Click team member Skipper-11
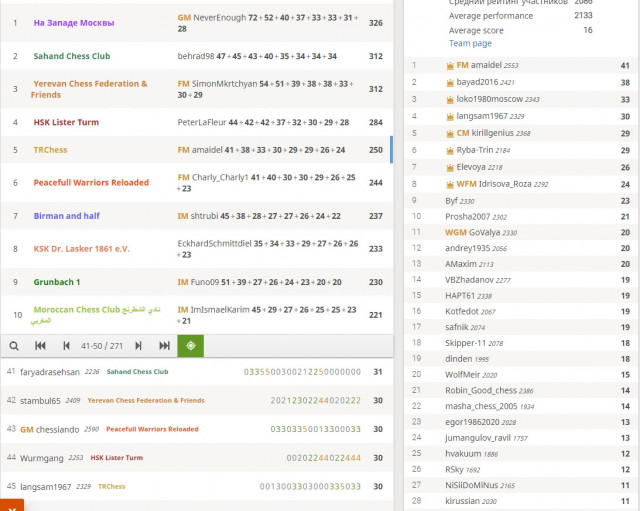Screen dimensions: 640x511 (465, 343)
